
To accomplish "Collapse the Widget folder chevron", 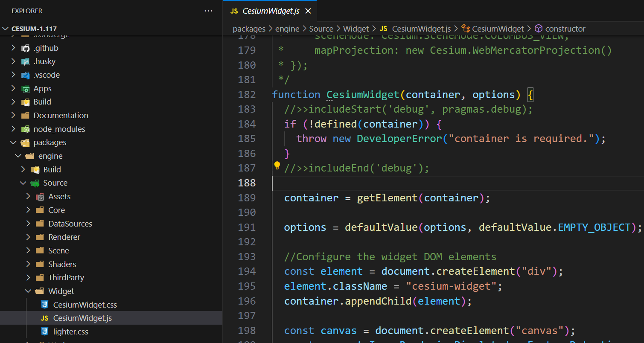I will [28, 291].
